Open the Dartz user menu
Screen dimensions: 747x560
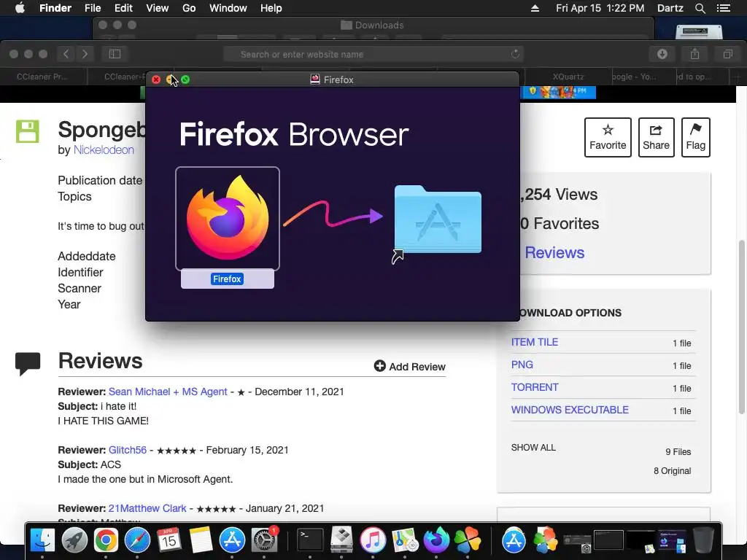click(670, 8)
